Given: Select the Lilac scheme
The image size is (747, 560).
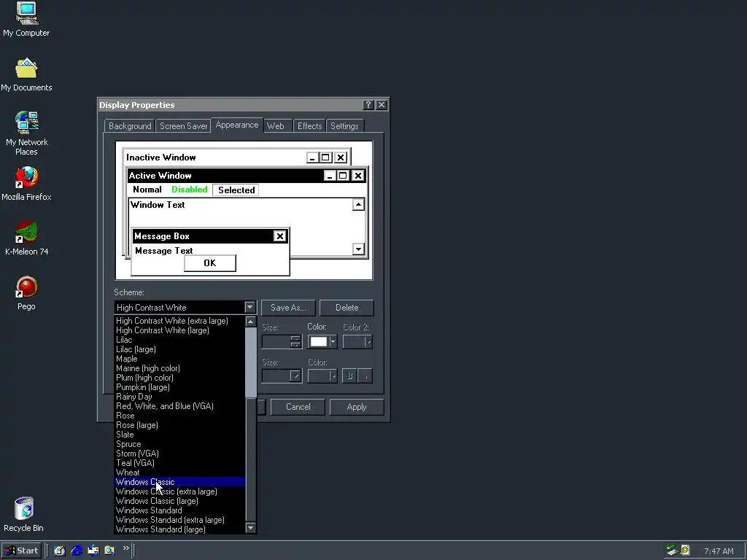Looking at the screenshot, I should coord(179,340).
